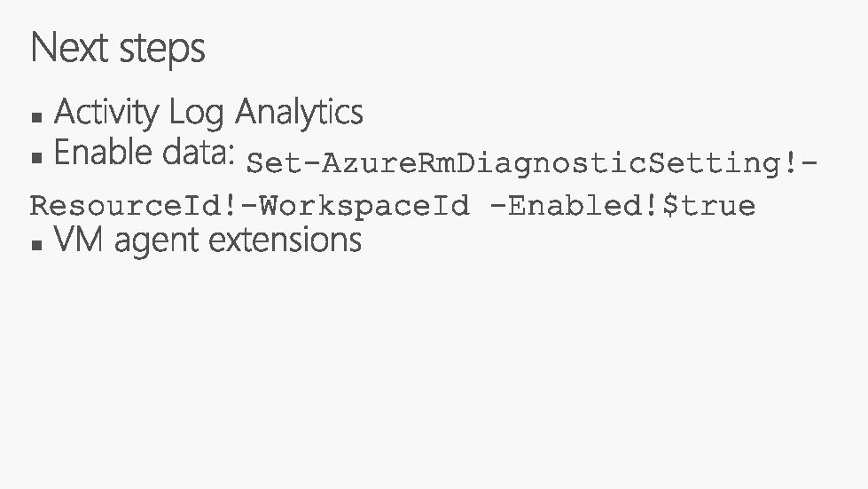Select the word "extensions" in the last bullet
The height and width of the screenshot is (489, 868).
290,240
